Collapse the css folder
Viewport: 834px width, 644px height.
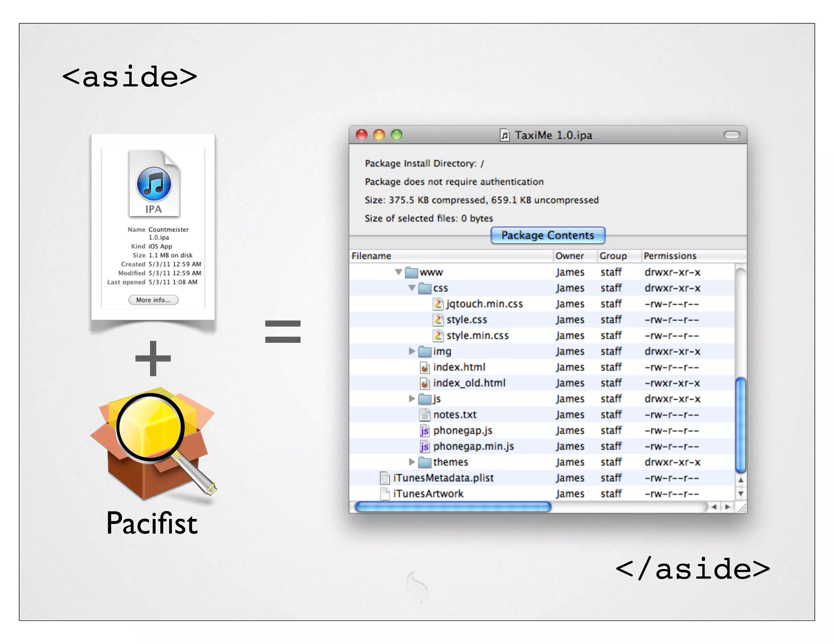pyautogui.click(x=412, y=288)
